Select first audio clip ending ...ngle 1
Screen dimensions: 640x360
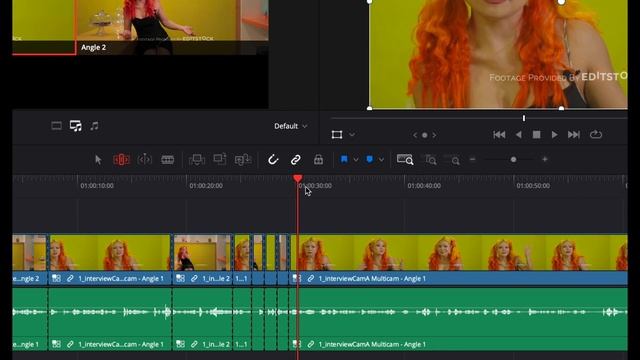pyautogui.click(x=29, y=319)
